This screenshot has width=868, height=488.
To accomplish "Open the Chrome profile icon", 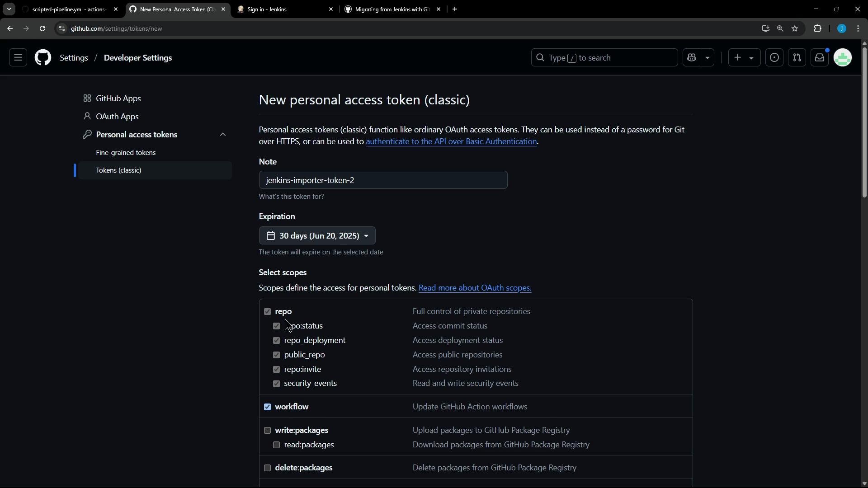I will (841, 28).
